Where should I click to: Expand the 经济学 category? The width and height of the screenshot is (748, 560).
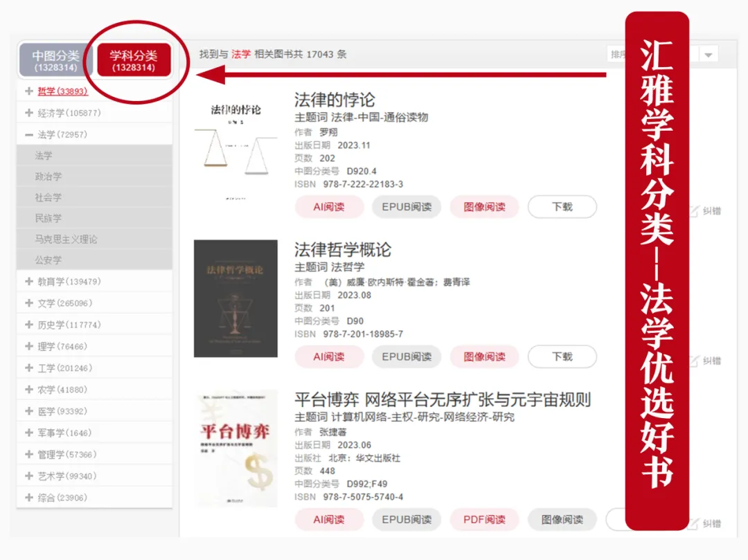pyautogui.click(x=29, y=113)
